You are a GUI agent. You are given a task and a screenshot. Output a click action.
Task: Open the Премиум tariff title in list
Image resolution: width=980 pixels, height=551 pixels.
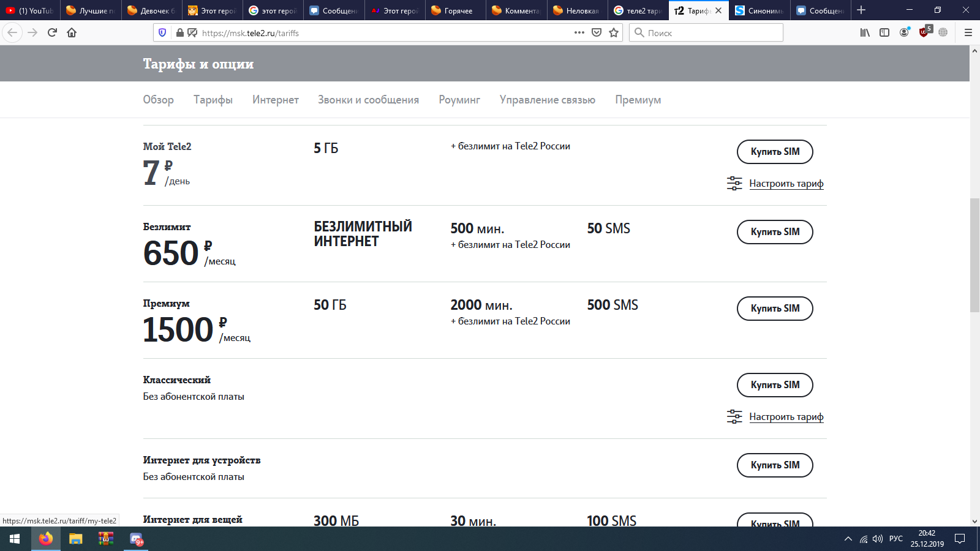point(166,304)
